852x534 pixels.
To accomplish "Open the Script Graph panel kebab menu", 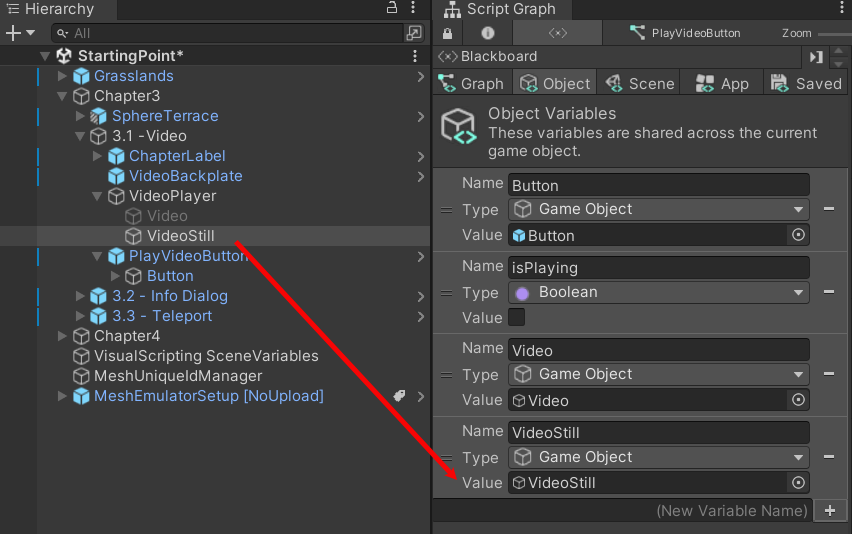I will click(843, 8).
